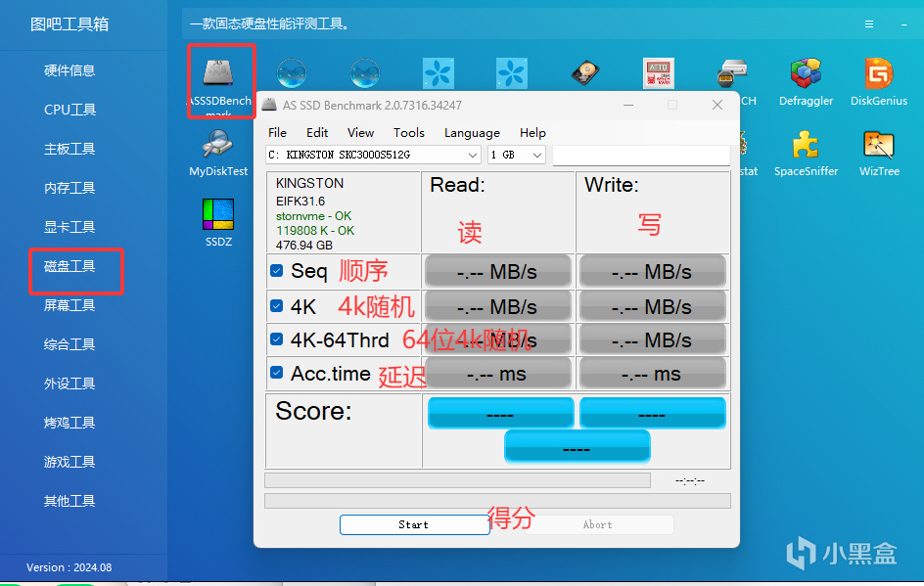Click the tilted hard disk drive icon
Viewport: 924px width, 586px height.
(585, 73)
